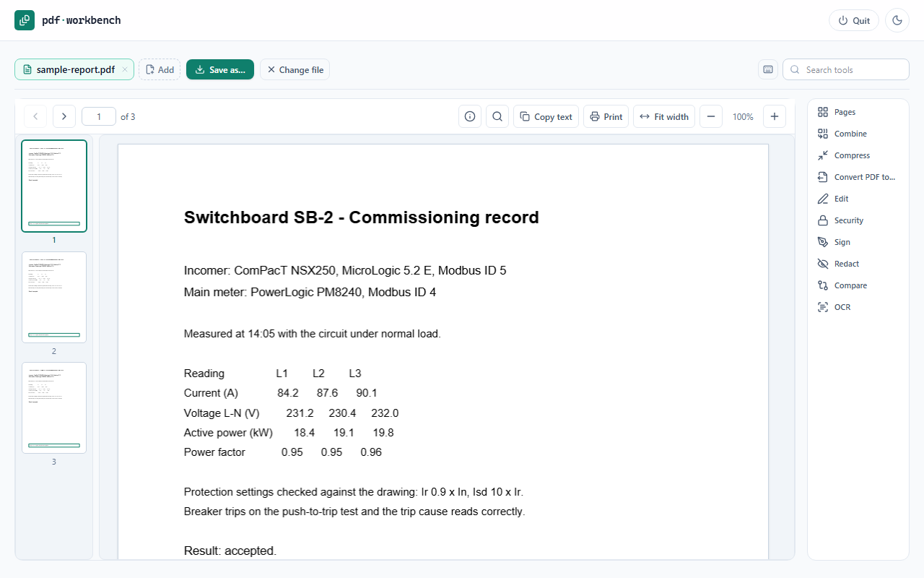This screenshot has width=924, height=578.
Task: Open the document info icon
Action: tap(470, 116)
